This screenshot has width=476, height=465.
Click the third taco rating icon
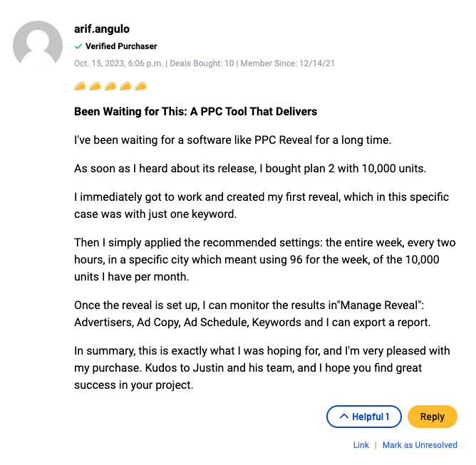click(x=110, y=86)
